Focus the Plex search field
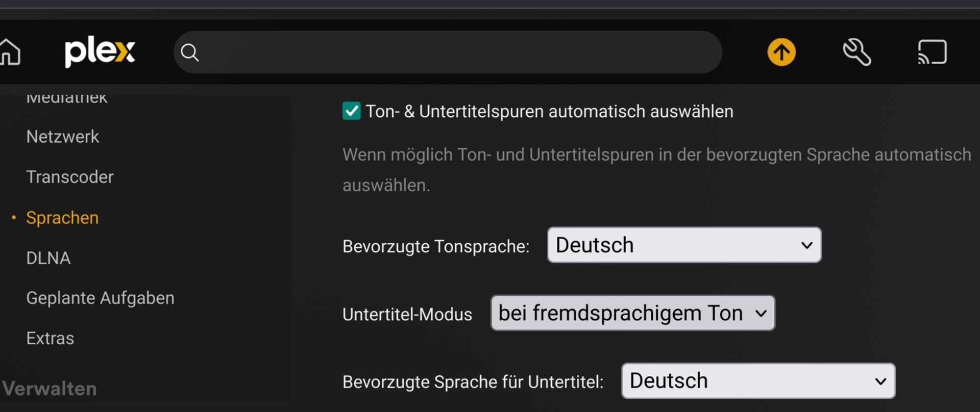980x412 pixels. tap(448, 52)
